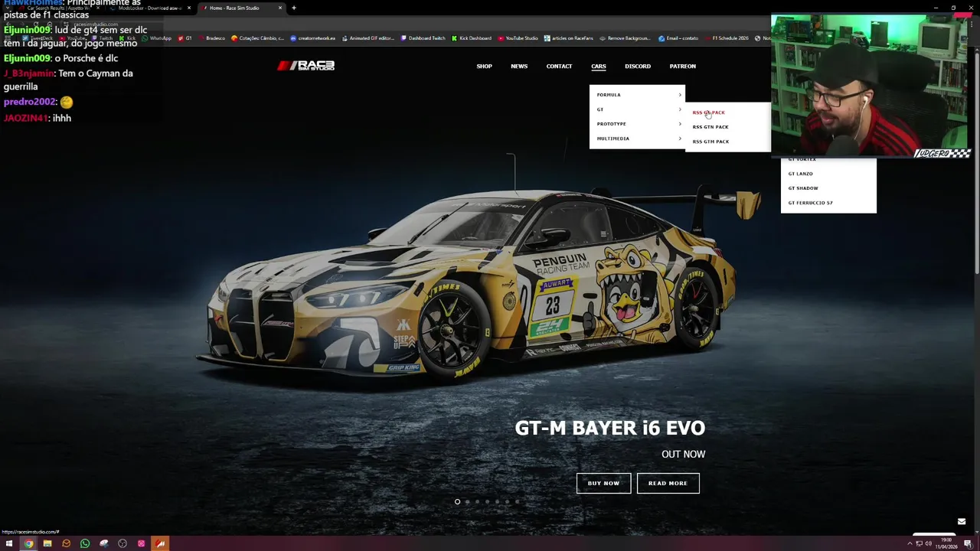Open File Explorer from the taskbar
Viewport: 980px width, 551px height.
[x=47, y=543]
